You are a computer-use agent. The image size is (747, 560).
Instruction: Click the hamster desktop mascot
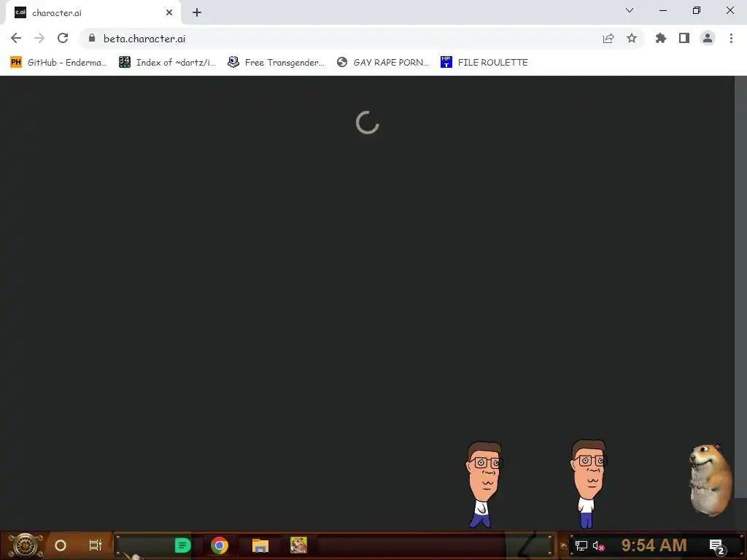pos(711,480)
